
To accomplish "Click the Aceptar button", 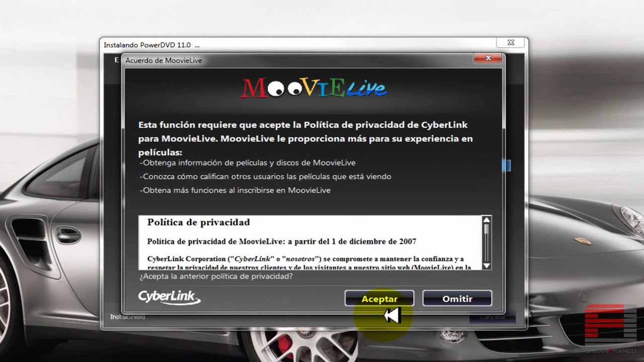I will pyautogui.click(x=379, y=298).
